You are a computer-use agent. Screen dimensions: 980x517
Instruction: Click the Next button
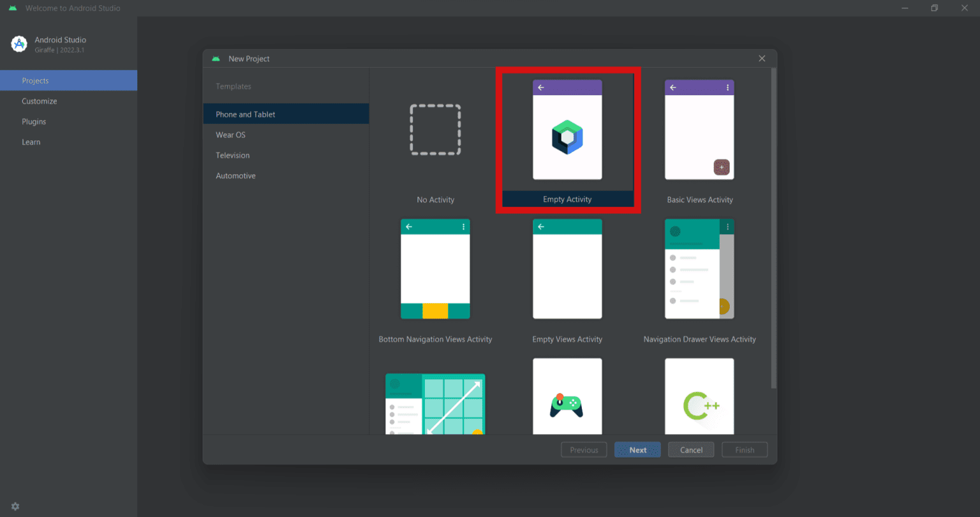tap(637, 450)
